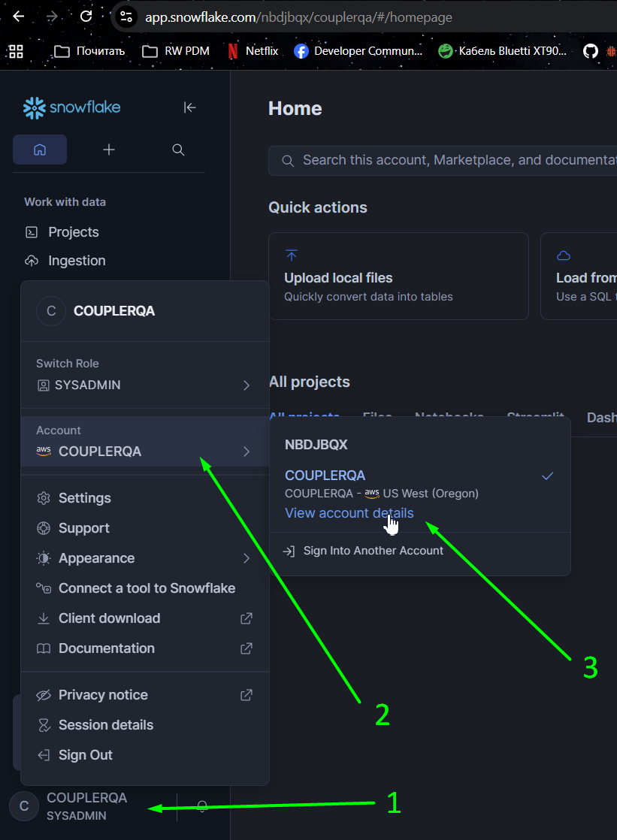The height and width of the screenshot is (840, 617).
Task: Open Settings from the user menu
Action: pyautogui.click(x=145, y=497)
